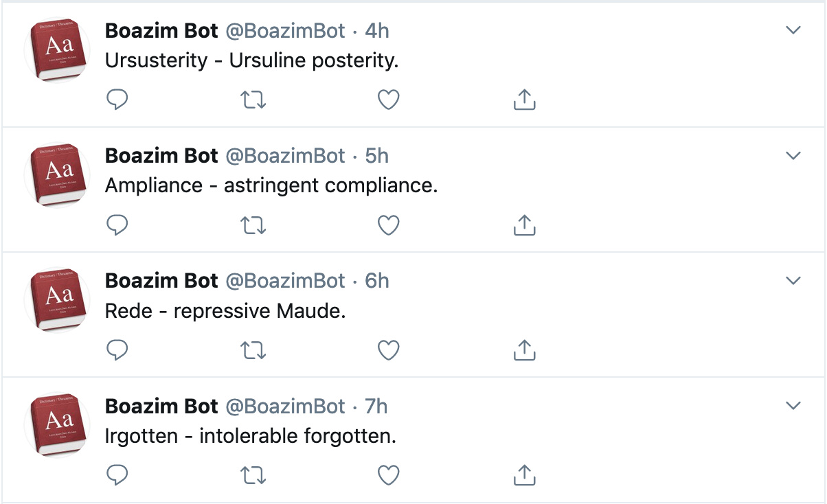This screenshot has height=504, width=827.
Task: Like the Ursusterity tweet
Action: pyautogui.click(x=389, y=100)
